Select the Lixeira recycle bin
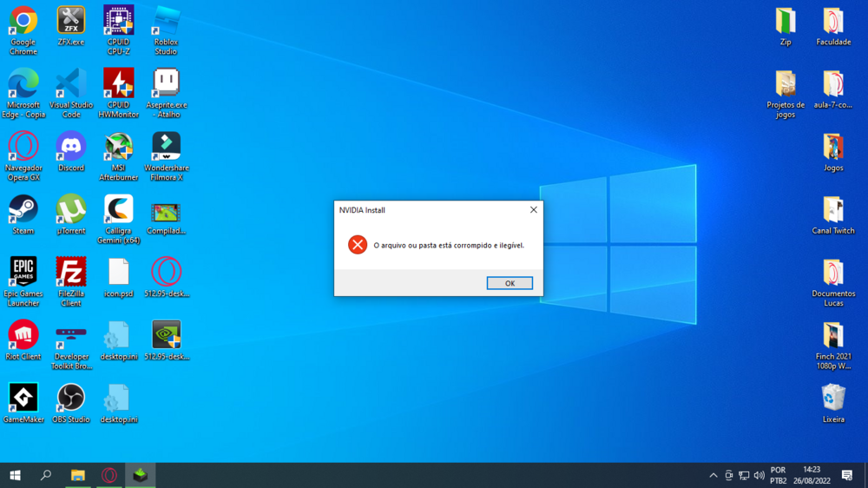This screenshot has width=868, height=488. coord(833,403)
